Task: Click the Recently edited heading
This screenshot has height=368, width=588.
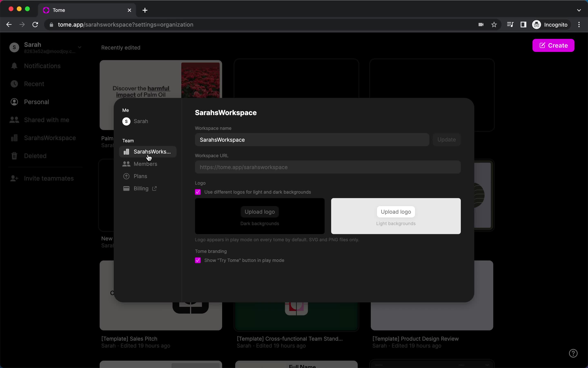Action: 121,48
